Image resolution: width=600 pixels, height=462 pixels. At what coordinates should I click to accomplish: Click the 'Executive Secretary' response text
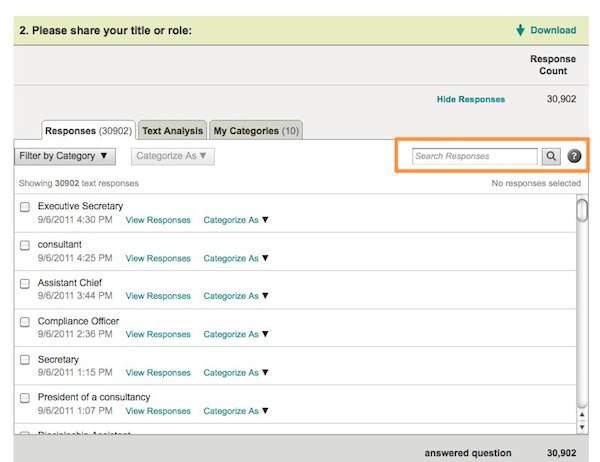pyautogui.click(x=80, y=206)
